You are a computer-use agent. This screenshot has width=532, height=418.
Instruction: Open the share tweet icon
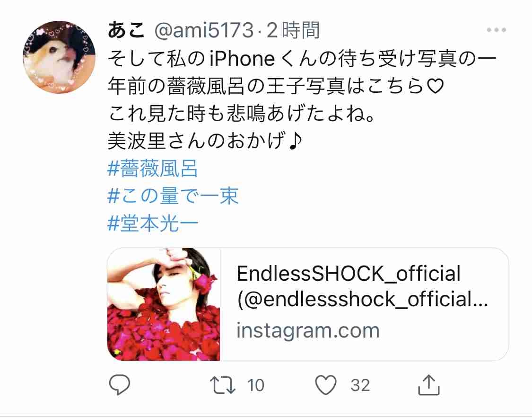(x=429, y=385)
